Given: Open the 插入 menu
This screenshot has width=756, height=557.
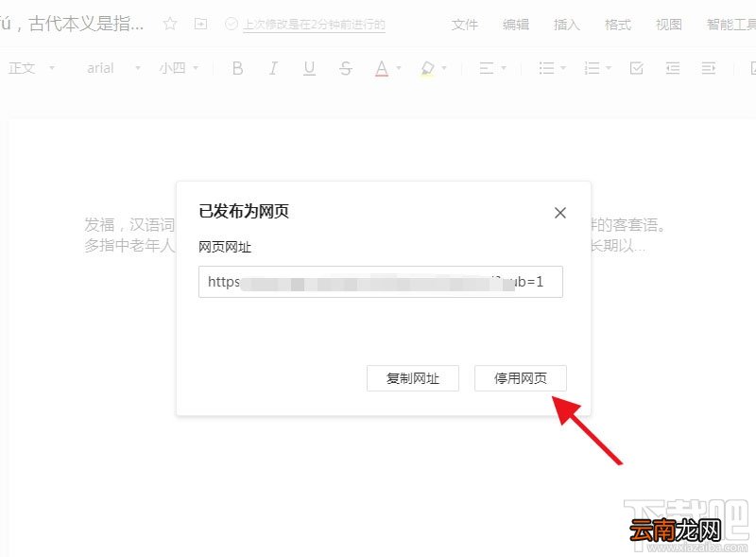Looking at the screenshot, I should (x=567, y=25).
